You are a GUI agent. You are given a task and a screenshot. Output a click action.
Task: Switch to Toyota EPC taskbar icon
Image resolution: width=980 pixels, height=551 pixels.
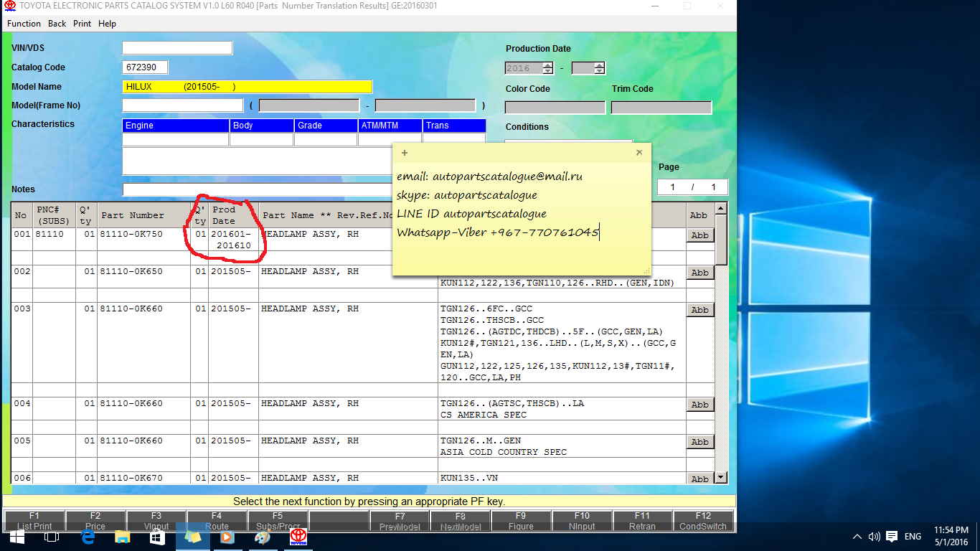(x=298, y=537)
